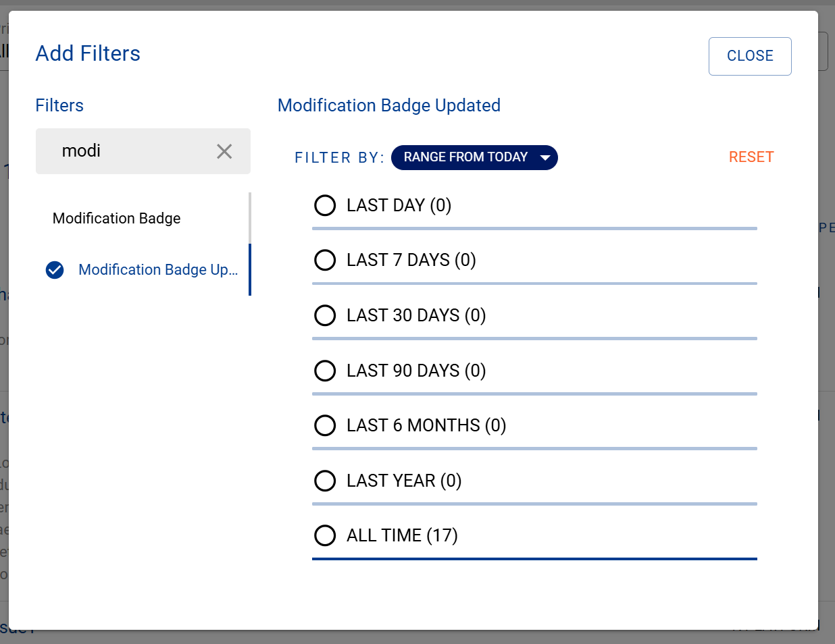The image size is (835, 644).
Task: Select the Last 7 Days radio button
Action: click(325, 260)
